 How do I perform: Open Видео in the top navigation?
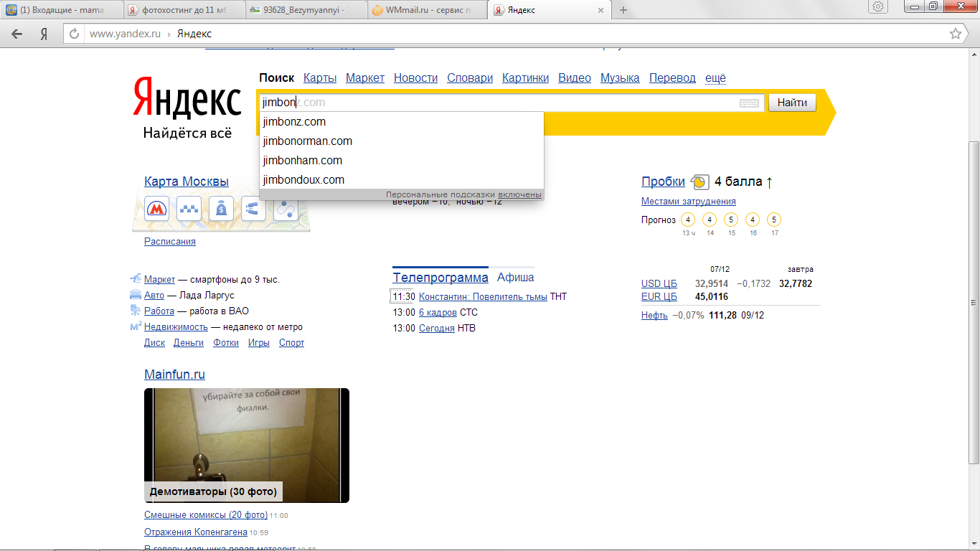(x=575, y=78)
